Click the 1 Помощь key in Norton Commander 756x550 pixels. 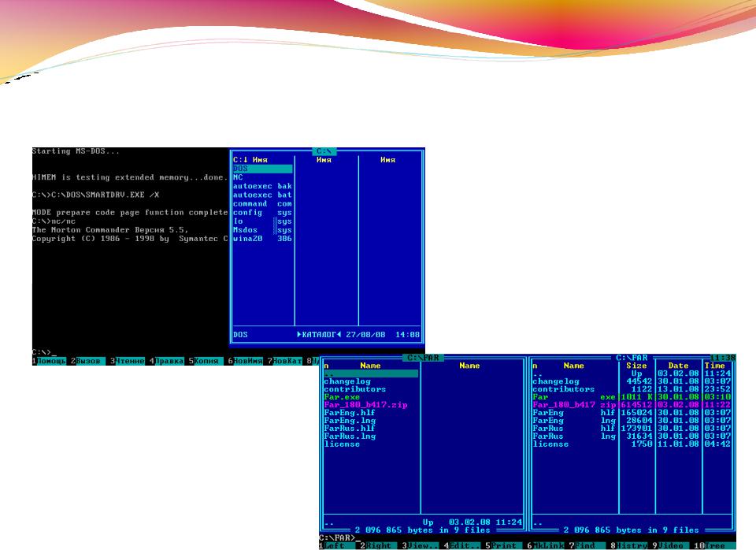[x=49, y=361]
